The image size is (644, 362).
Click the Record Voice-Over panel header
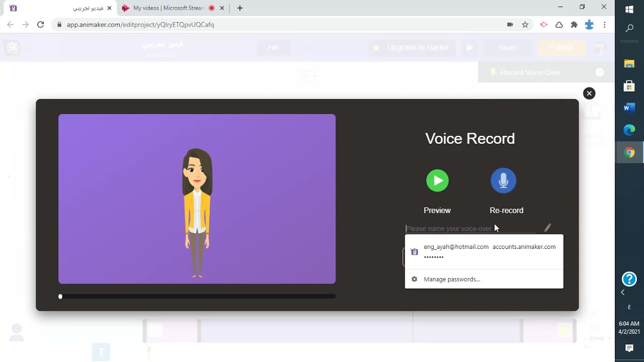(546, 72)
